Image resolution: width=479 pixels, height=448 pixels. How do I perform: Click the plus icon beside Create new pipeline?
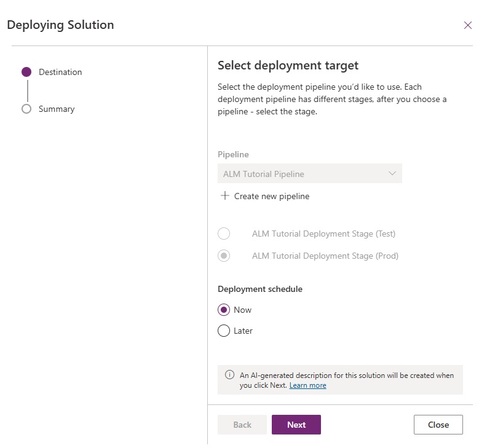click(225, 195)
